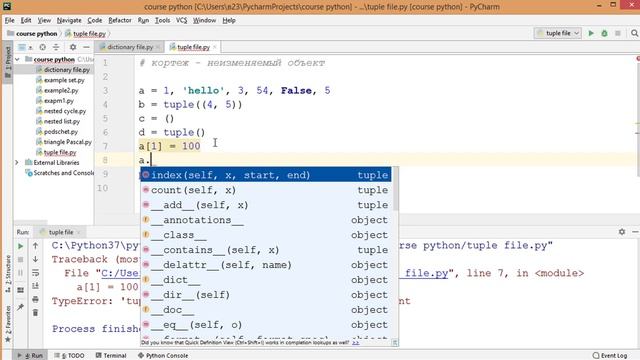
Task: Choose __delattr__(self, name) completion suggestion
Action: (266, 265)
